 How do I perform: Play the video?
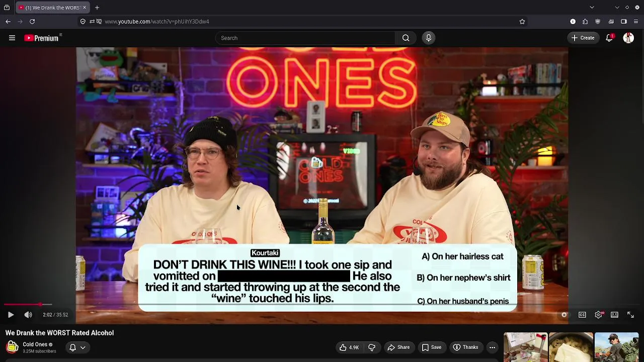pyautogui.click(x=11, y=315)
